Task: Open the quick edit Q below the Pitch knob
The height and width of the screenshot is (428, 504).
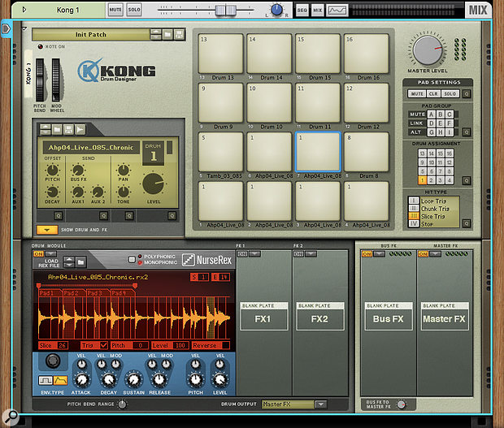Action: coord(59,216)
